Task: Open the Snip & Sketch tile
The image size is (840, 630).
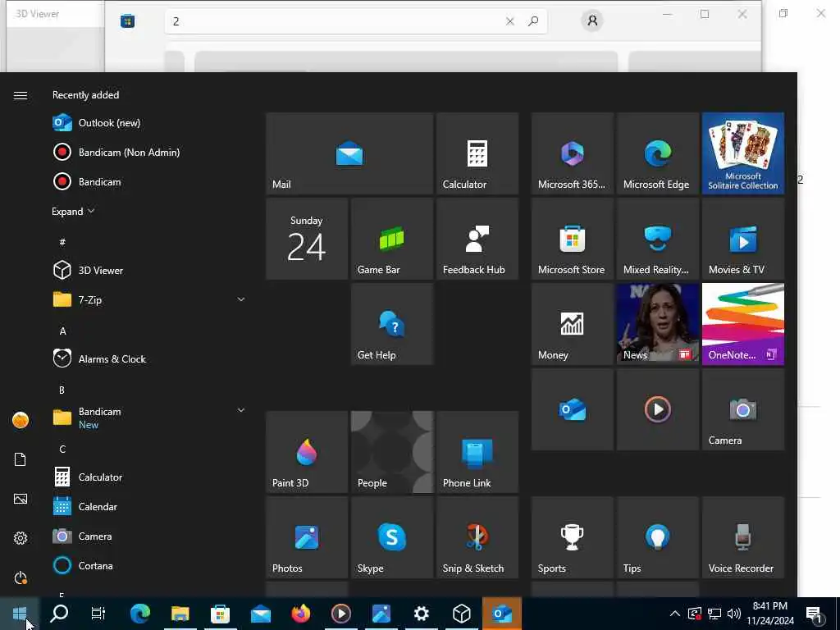Action: [477, 537]
